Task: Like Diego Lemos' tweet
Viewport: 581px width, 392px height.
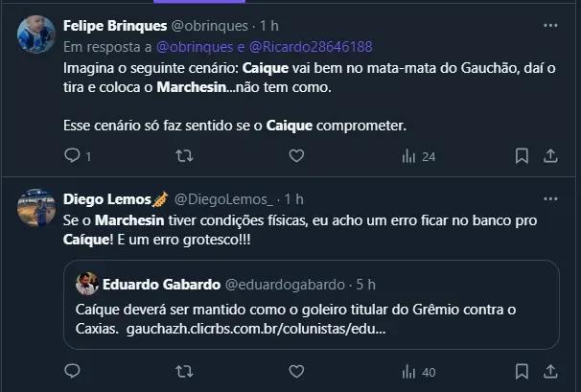Action: (x=296, y=371)
